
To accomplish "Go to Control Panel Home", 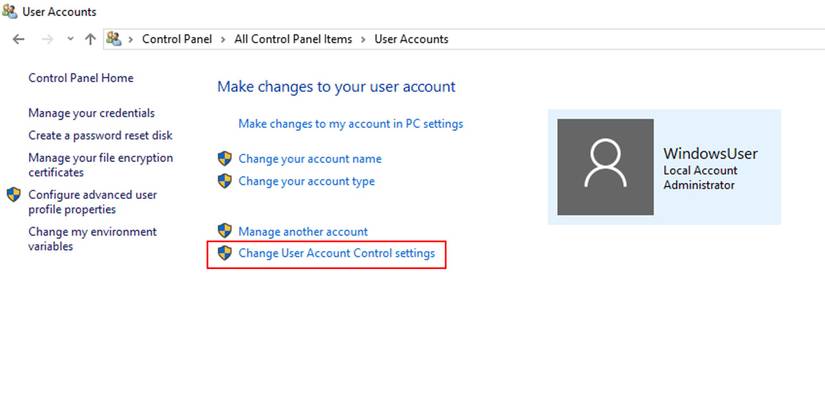I will [80, 78].
